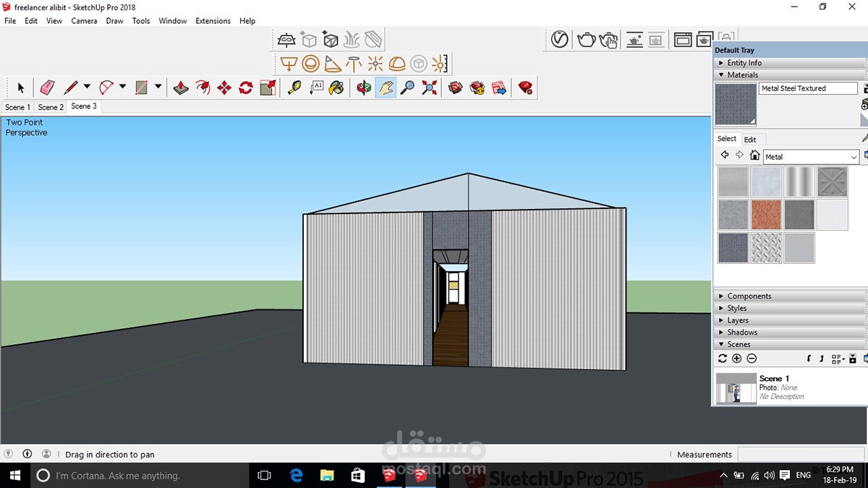Switch to the Scene 2 tab
The height and width of the screenshot is (488, 868).
[51, 107]
